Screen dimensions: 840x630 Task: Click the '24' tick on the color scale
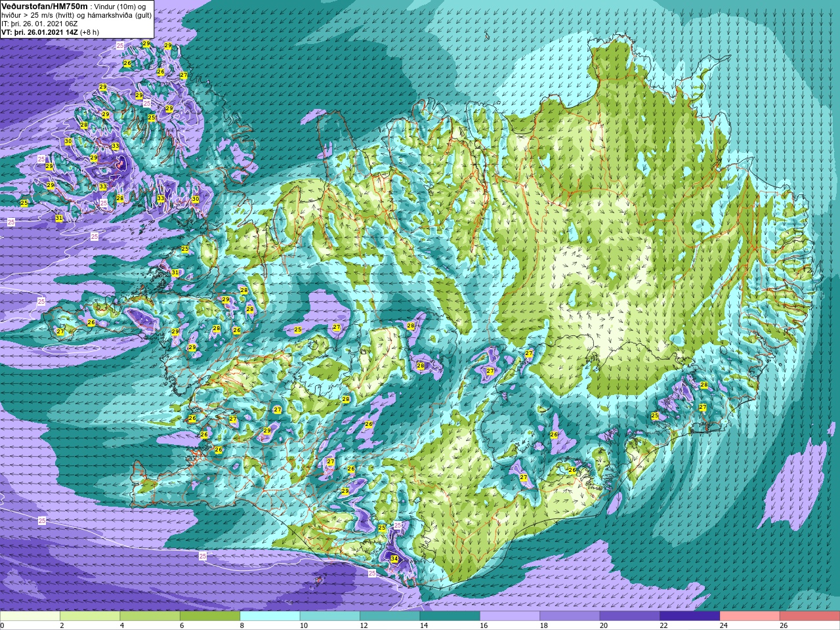pos(724,625)
